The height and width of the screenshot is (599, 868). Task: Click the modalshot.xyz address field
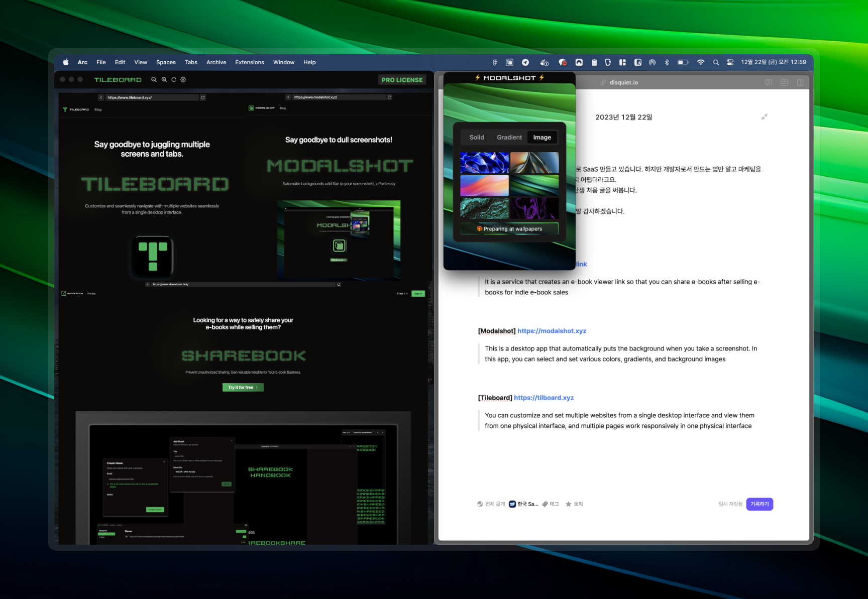coord(339,97)
